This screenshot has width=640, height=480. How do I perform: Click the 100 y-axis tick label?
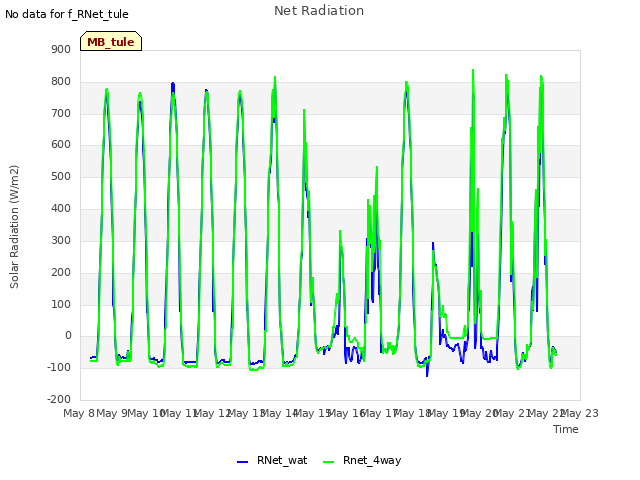tap(61, 304)
